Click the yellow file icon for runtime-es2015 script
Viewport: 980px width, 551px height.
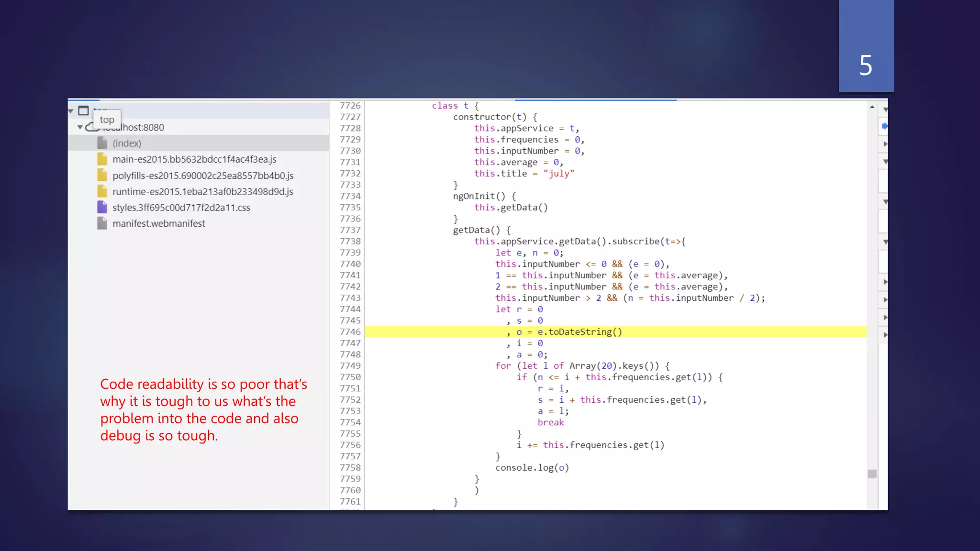click(102, 191)
